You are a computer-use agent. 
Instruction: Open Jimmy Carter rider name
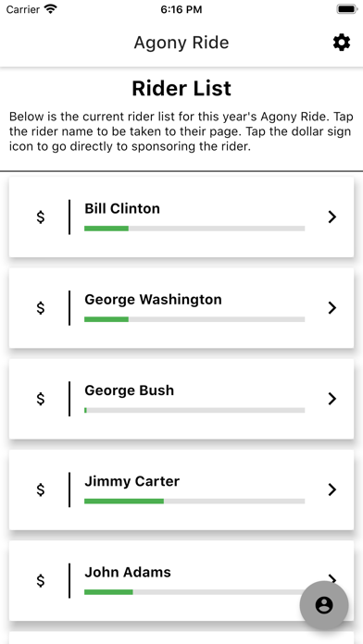pyautogui.click(x=132, y=481)
